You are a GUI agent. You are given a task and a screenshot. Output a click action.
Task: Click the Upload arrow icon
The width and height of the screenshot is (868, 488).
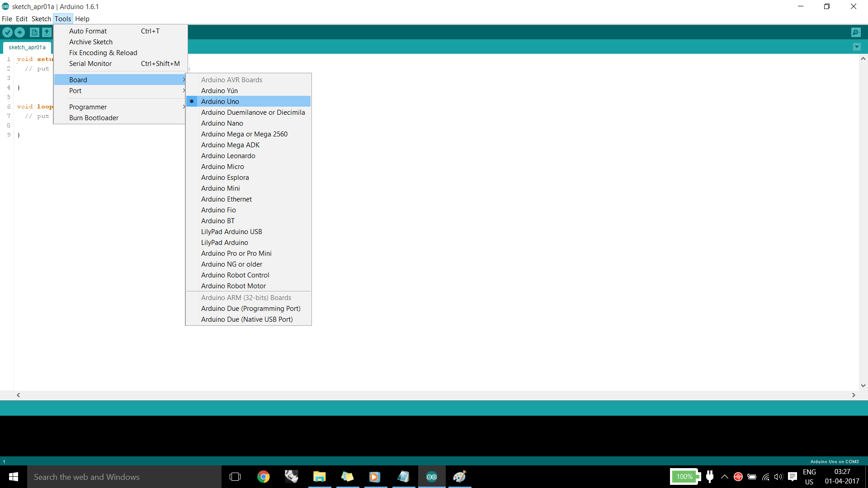(19, 32)
